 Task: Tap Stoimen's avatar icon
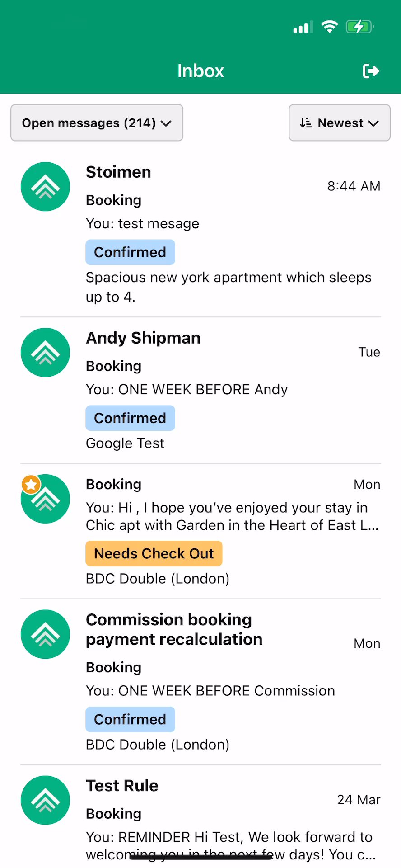pyautogui.click(x=45, y=186)
